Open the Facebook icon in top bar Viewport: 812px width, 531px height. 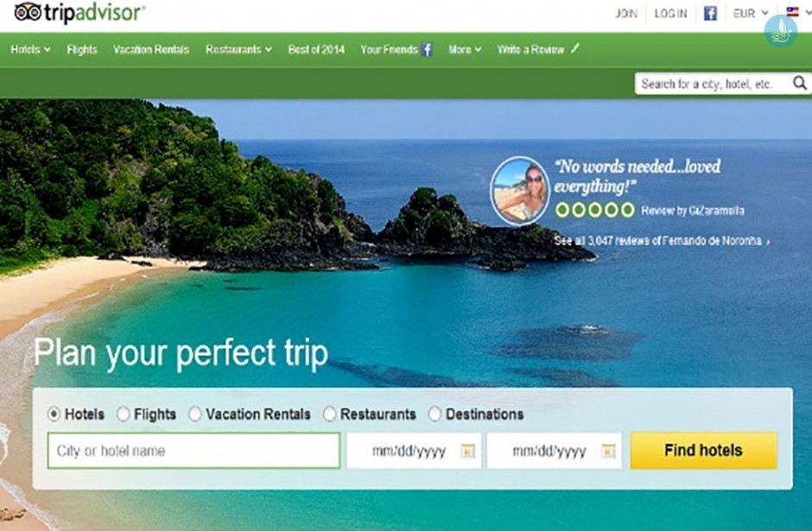(x=710, y=14)
